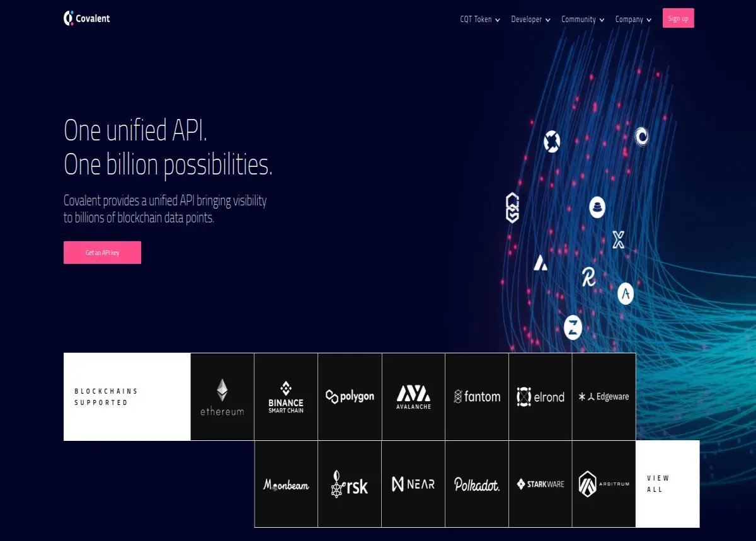
Task: Click the cursive R logo in hero graphic
Action: click(x=589, y=276)
